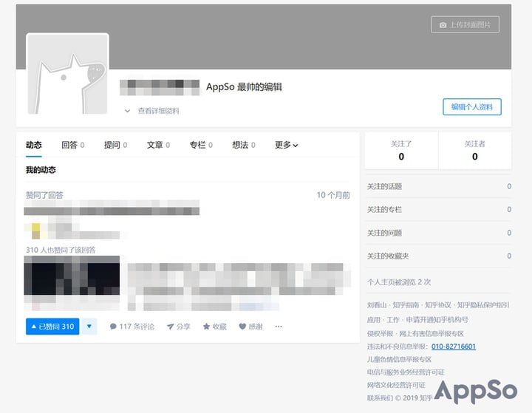
Task: Switch to the 提问 tab
Action: 116,145
